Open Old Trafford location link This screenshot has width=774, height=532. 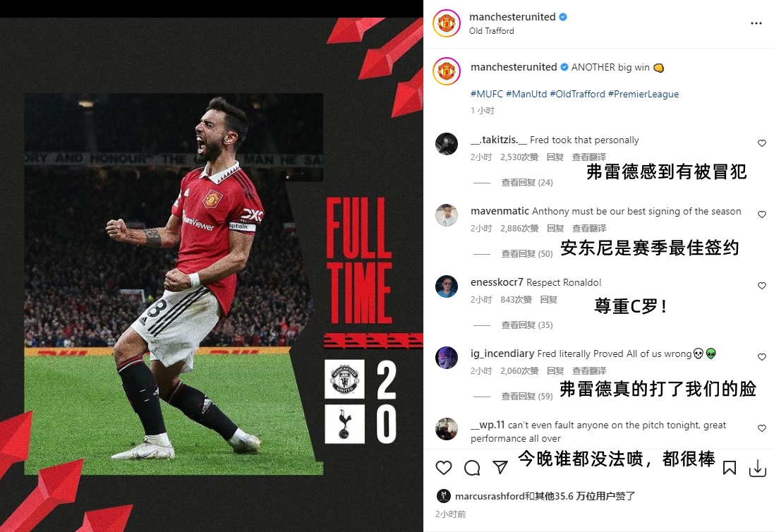(x=491, y=30)
